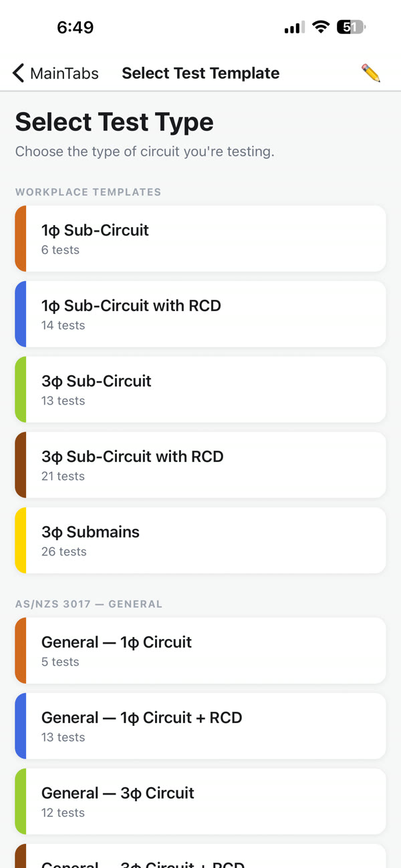The image size is (401, 868).
Task: Choose the '3φ Sub-Circuit with RCD' template
Action: (200, 465)
